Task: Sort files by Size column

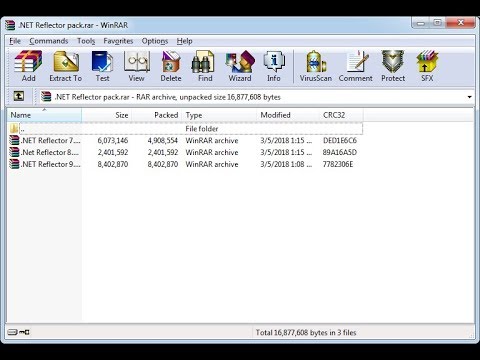Action: (x=107, y=115)
